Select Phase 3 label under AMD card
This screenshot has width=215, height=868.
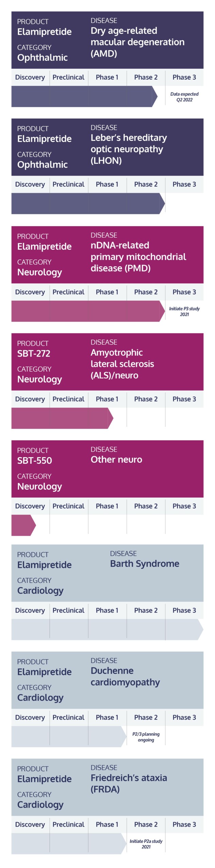pos(184,77)
